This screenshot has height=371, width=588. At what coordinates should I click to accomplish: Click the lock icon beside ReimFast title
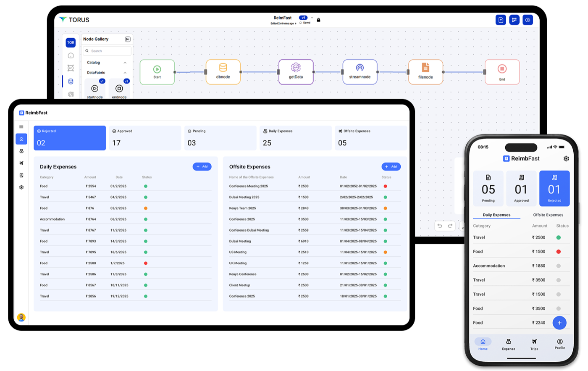click(318, 20)
